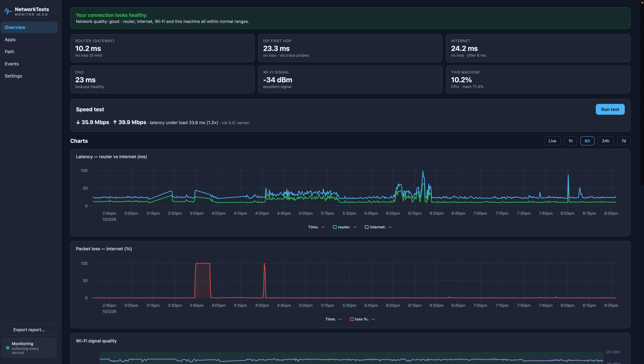Toggle loss % series in legend
Image resolution: width=644 pixels, height=364 pixels.
click(x=359, y=319)
